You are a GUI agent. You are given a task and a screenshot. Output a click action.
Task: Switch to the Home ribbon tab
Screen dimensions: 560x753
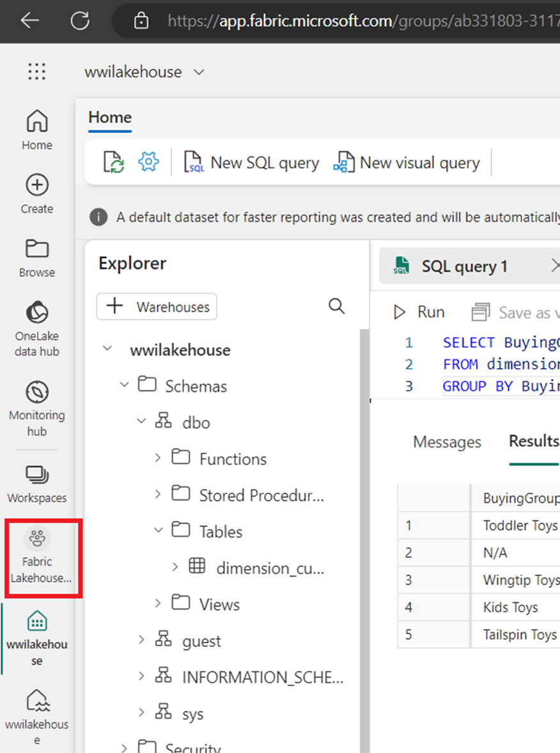[x=110, y=118]
